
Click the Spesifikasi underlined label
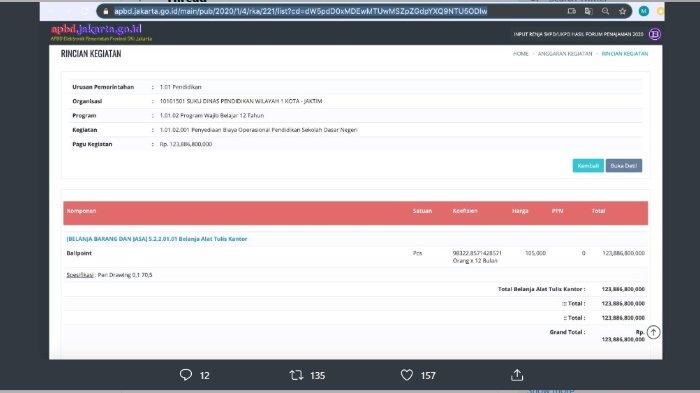click(80, 275)
